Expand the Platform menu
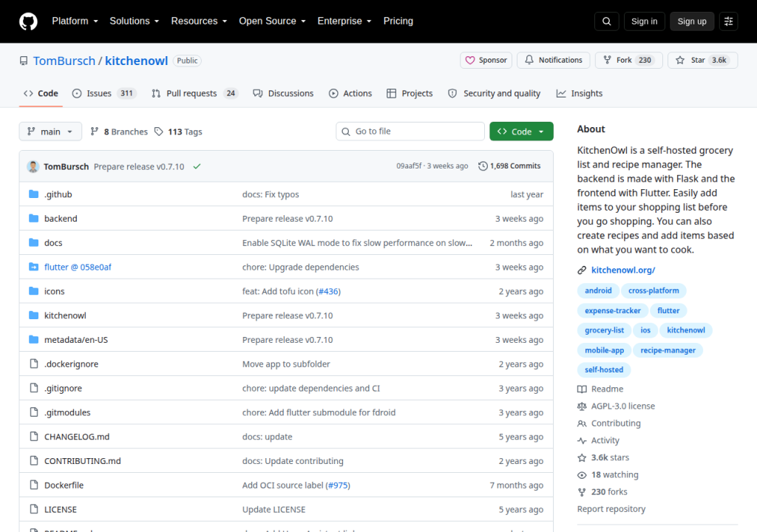This screenshot has width=757, height=532. [x=75, y=21]
